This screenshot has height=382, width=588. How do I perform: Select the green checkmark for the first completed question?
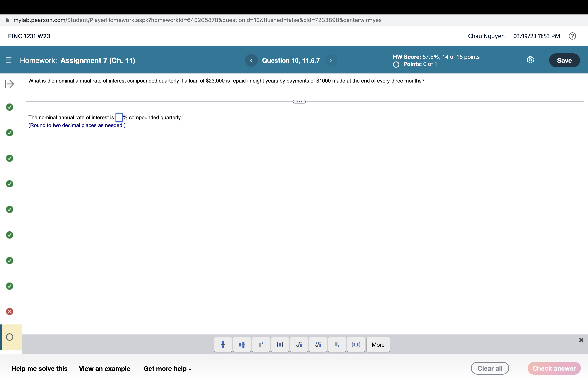[x=9, y=107]
